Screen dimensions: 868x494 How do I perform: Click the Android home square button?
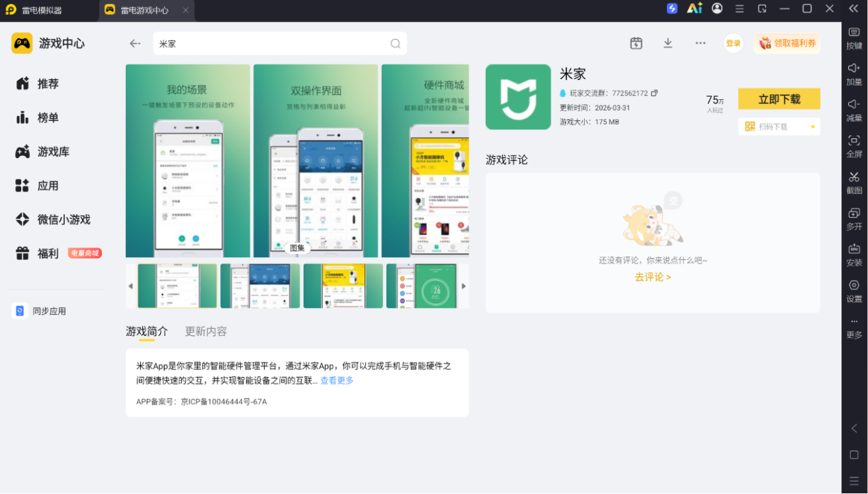[x=854, y=455]
